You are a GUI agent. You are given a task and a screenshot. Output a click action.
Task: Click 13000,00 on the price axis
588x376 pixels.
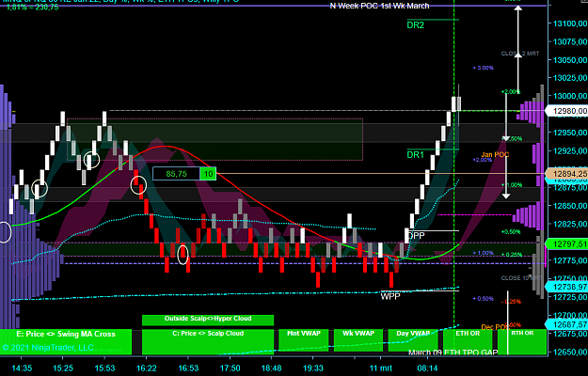pos(570,96)
